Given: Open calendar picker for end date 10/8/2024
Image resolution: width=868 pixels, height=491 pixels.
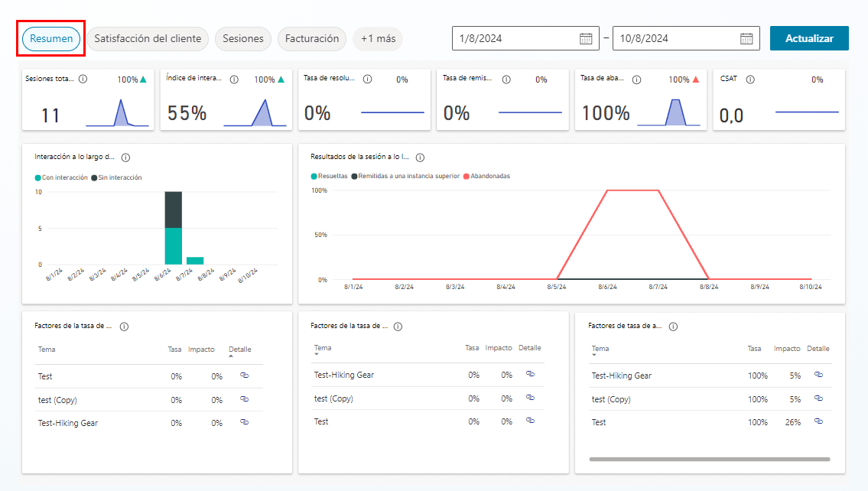Looking at the screenshot, I should pyautogui.click(x=746, y=38).
